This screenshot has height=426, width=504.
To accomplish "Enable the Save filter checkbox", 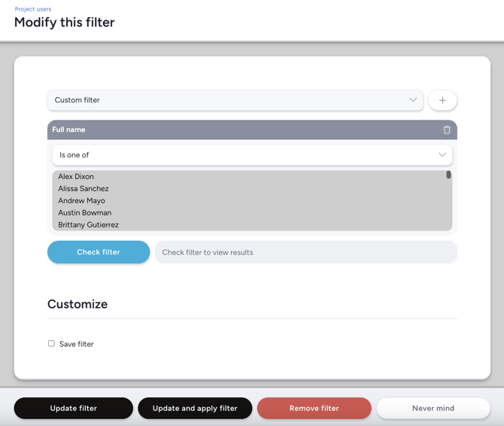I will [x=51, y=344].
